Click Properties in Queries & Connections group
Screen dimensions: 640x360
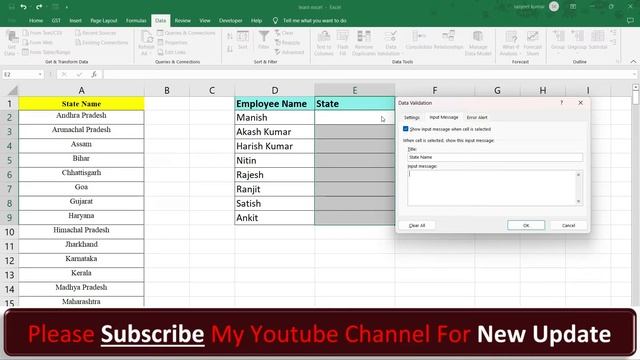pyautogui.click(x=172, y=42)
